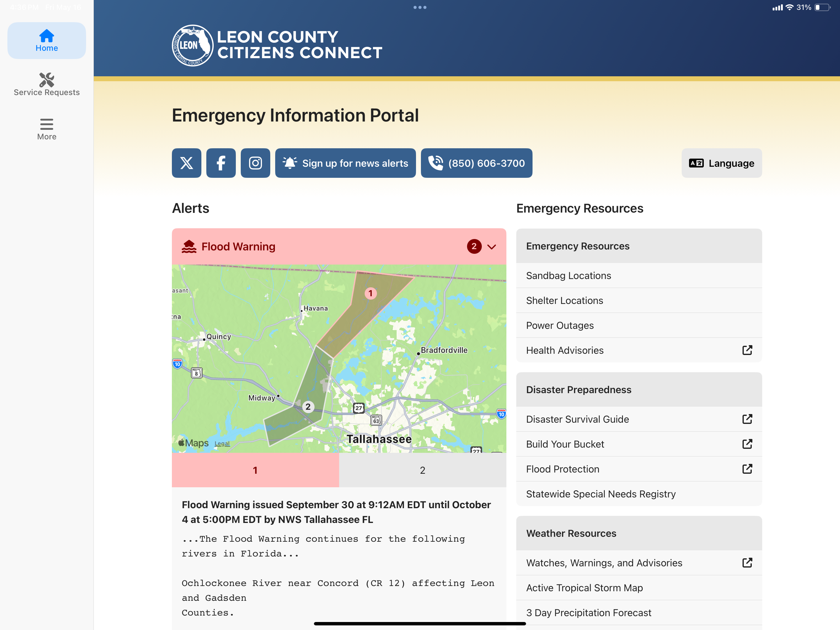Viewport: 840px width, 630px height.
Task: Call (850) 606-3700 button
Action: coord(477,163)
